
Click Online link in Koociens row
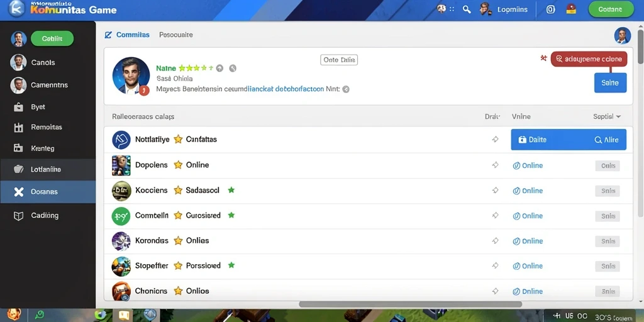[x=528, y=191]
